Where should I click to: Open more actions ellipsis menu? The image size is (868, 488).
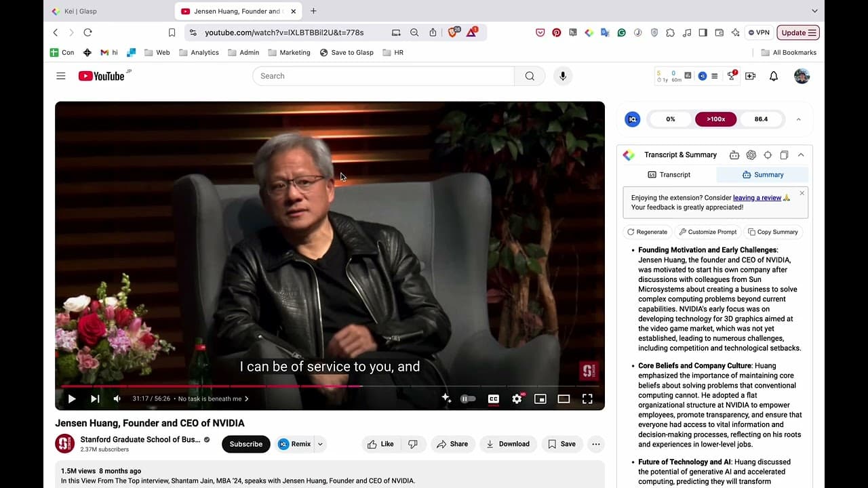point(595,444)
